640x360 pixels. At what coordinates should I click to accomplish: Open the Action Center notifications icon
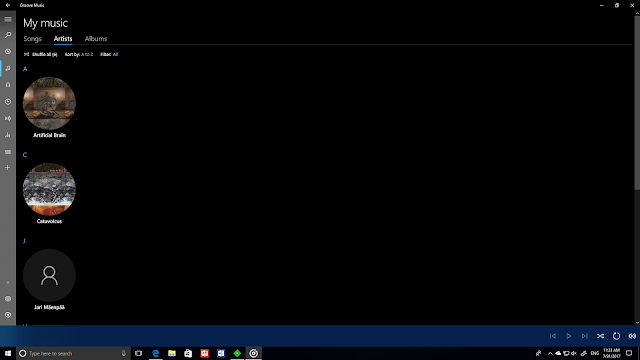(x=629, y=353)
